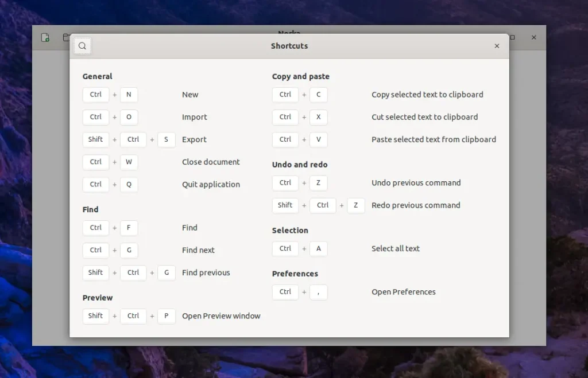The height and width of the screenshot is (378, 588).
Task: Click the F key in Find shortcut
Action: [129, 228]
